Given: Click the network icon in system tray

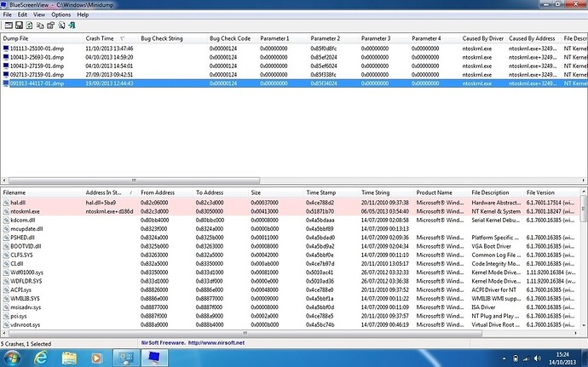Looking at the screenshot, I should [527, 358].
